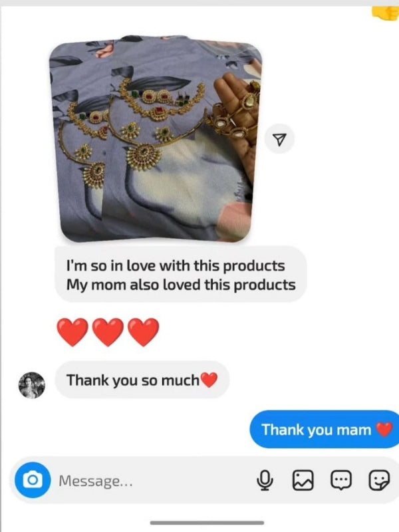
Task: Tap the home indicator bar at bottom
Action: [x=207, y=523]
